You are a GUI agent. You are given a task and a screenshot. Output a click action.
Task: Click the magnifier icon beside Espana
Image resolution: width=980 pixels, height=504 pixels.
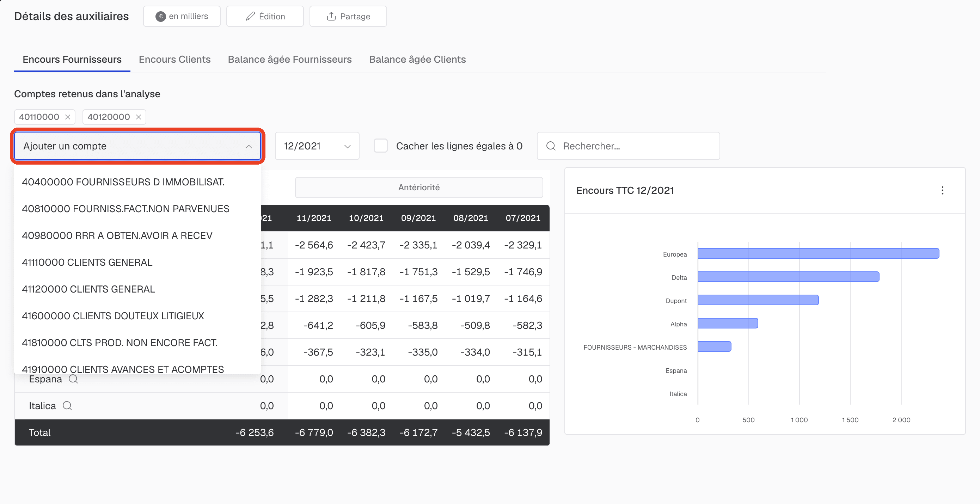pos(73,379)
